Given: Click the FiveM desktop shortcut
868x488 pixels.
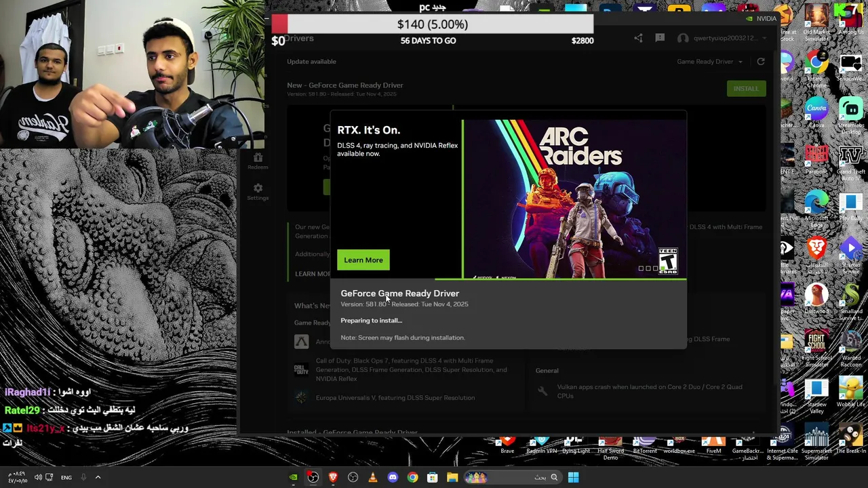Looking at the screenshot, I should [713, 445].
